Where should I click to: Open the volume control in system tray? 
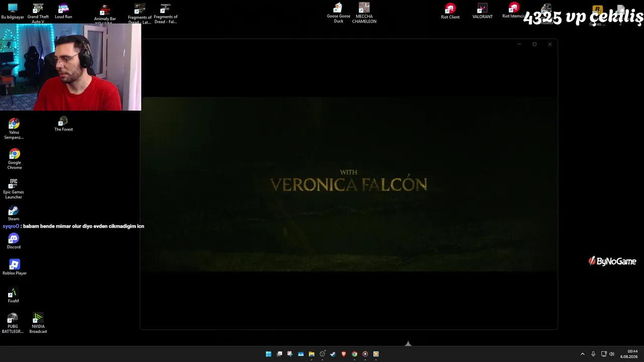pyautogui.click(x=612, y=354)
